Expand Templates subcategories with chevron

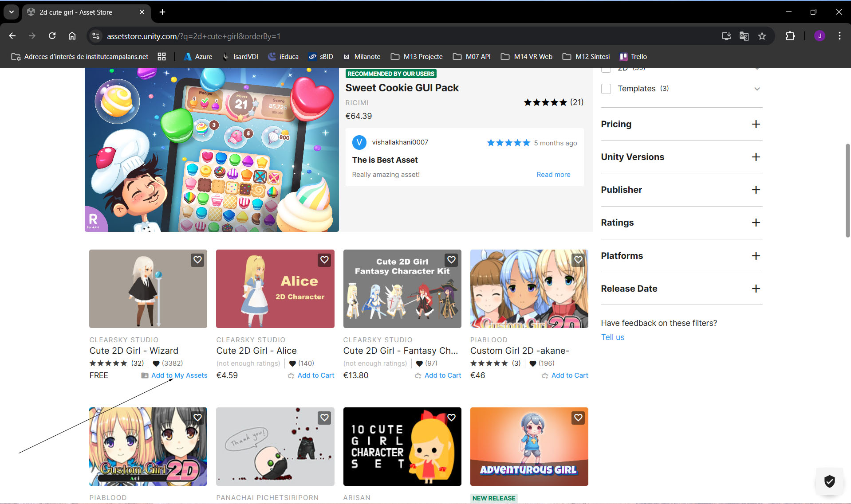[757, 89]
